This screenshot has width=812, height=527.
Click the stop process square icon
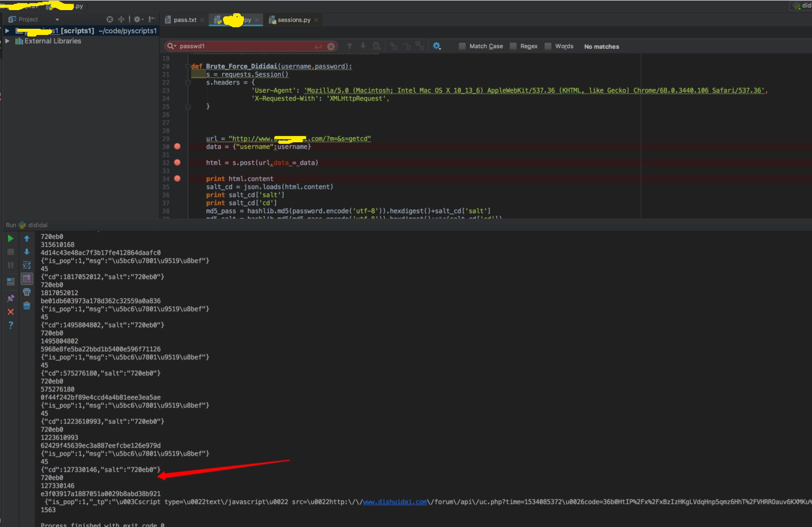pos(10,252)
